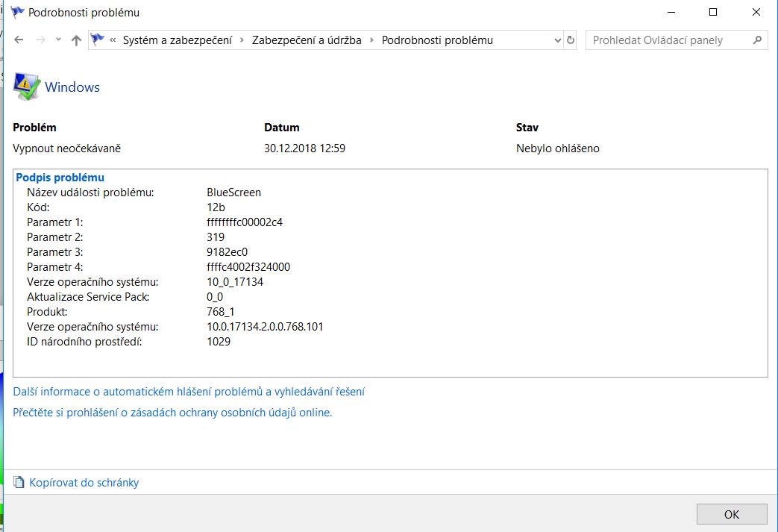Screen dimensions: 778x532
Task: Click the Windows problem monitor icon
Action: coord(26,87)
